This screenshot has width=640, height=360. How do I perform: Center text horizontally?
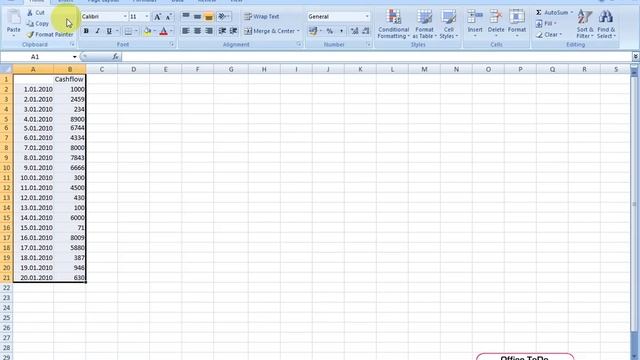point(197,31)
